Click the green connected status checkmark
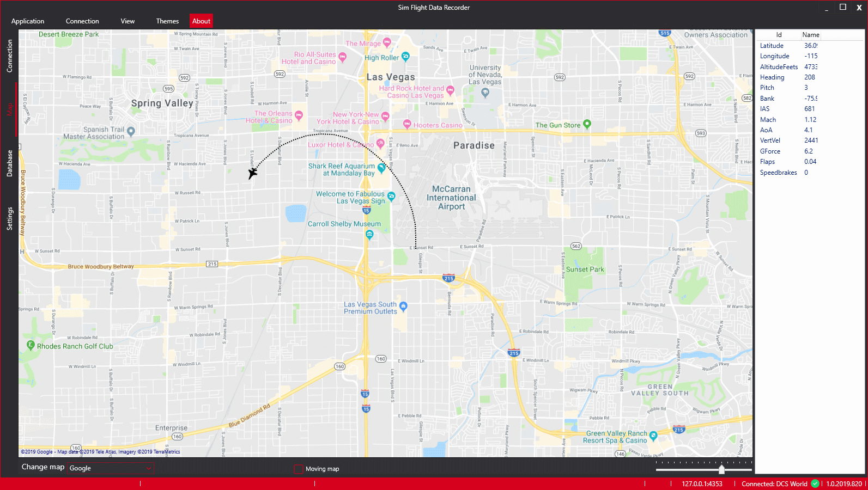The width and height of the screenshot is (868, 490). (x=815, y=483)
